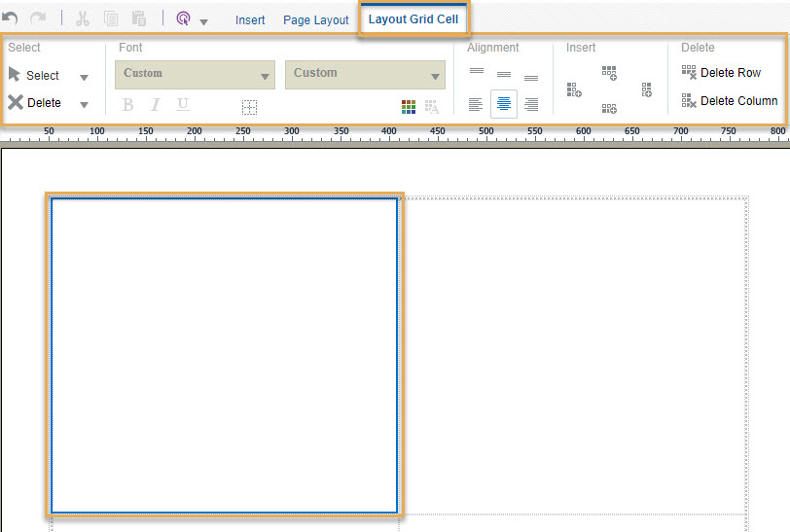Click the purple interactivity icon

tap(183, 18)
